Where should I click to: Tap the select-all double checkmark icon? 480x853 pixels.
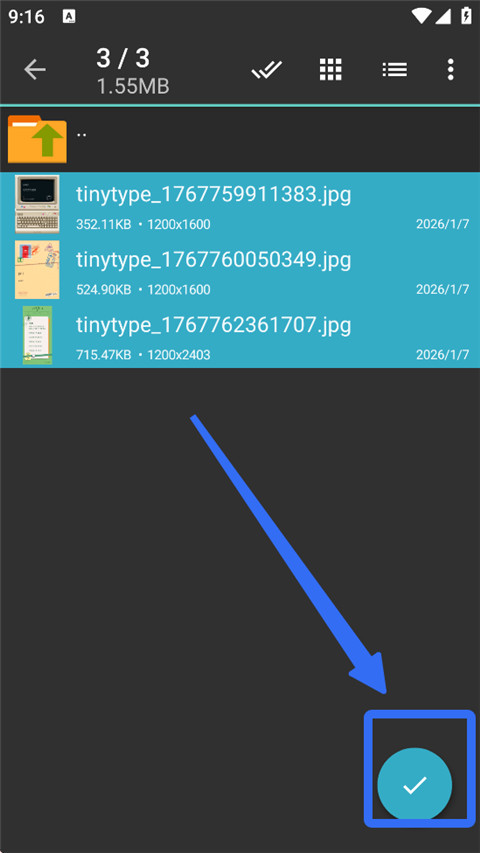[267, 70]
